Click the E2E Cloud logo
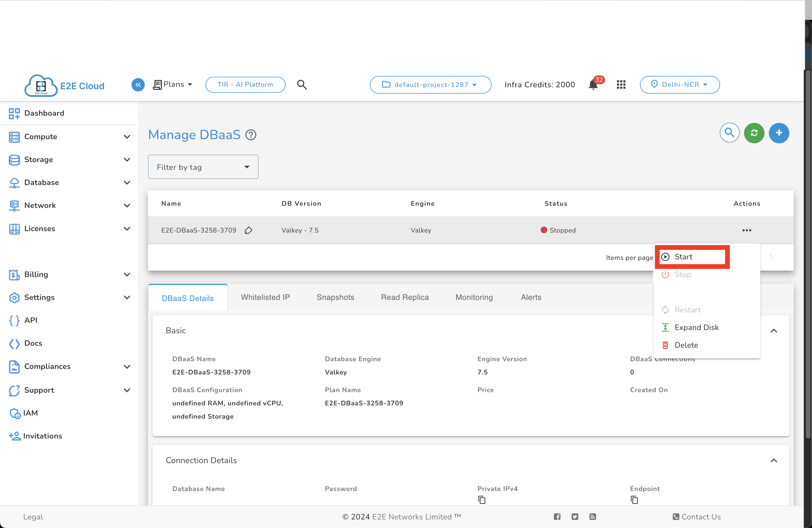This screenshot has height=528, width=812. click(x=64, y=85)
